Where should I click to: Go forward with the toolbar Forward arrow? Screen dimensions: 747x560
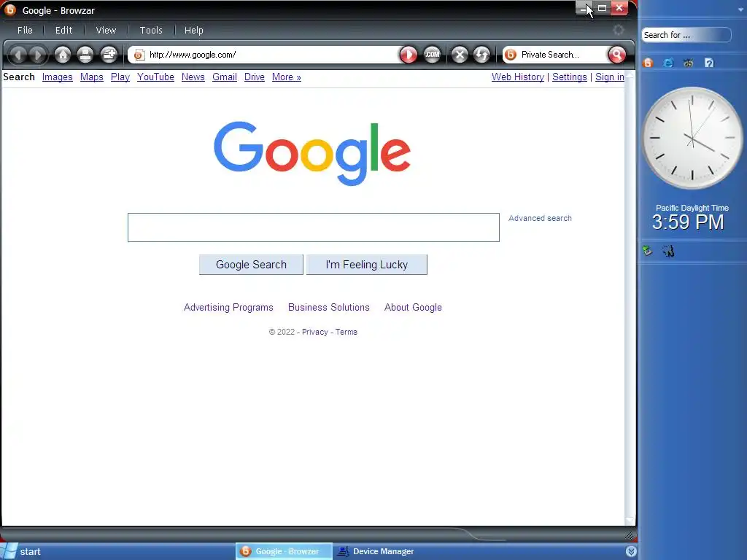(38, 55)
